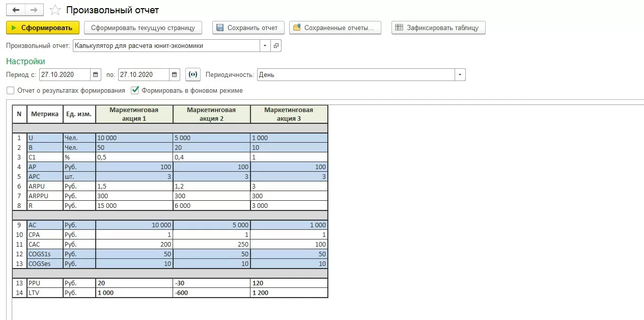Select B value 50
644x320 pixels.
(x=134, y=147)
